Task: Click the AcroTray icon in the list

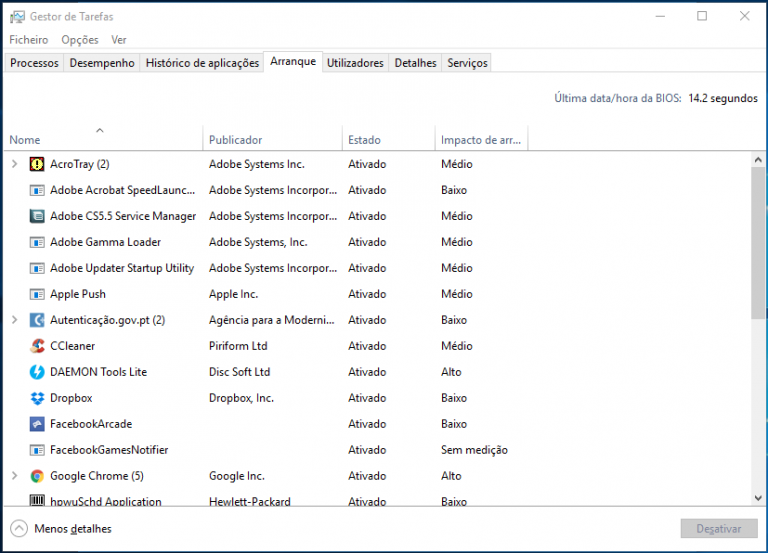Action: click(x=37, y=164)
